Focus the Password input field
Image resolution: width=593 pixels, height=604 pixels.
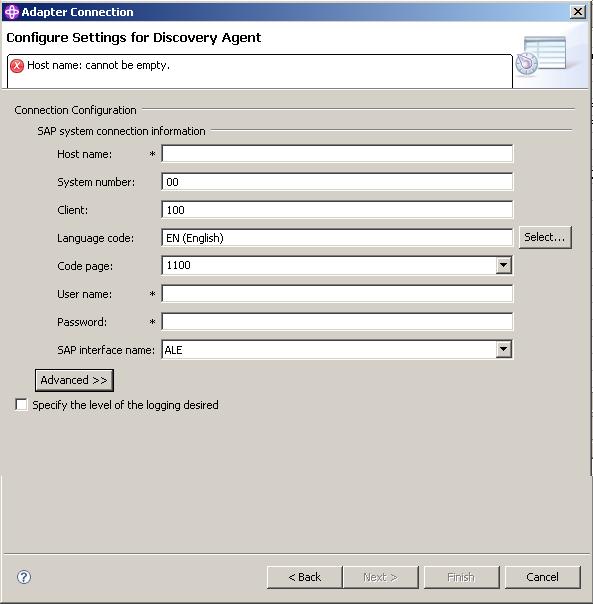[x=337, y=322]
